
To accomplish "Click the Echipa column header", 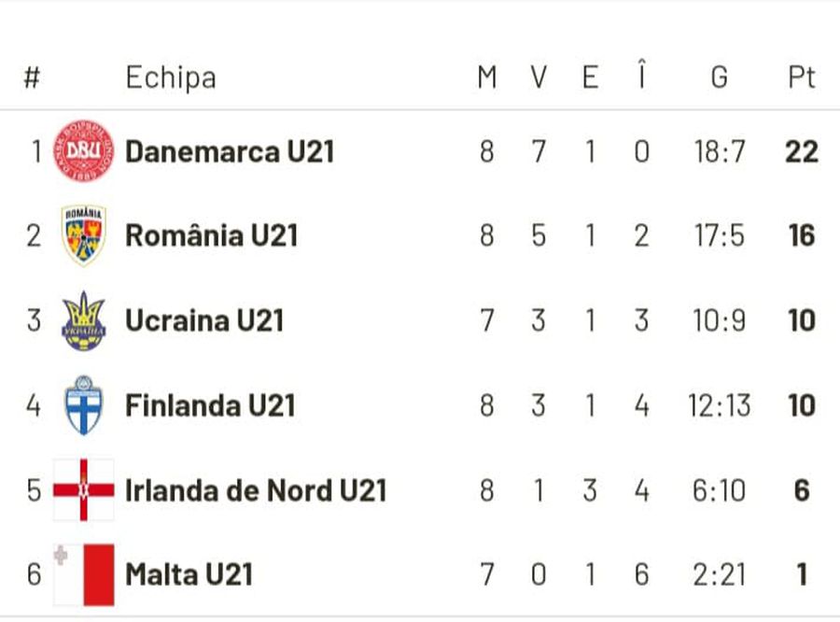I will 171,78.
